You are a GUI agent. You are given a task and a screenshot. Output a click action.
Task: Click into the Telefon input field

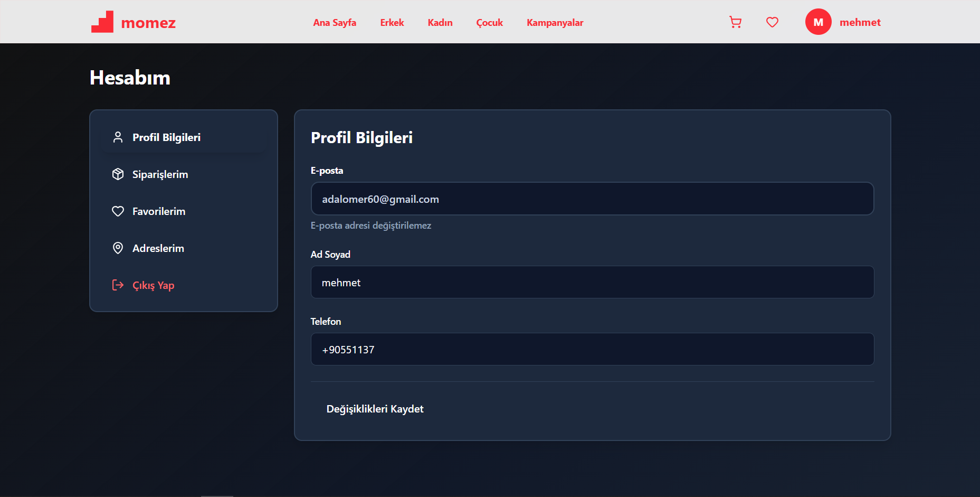[x=592, y=350]
